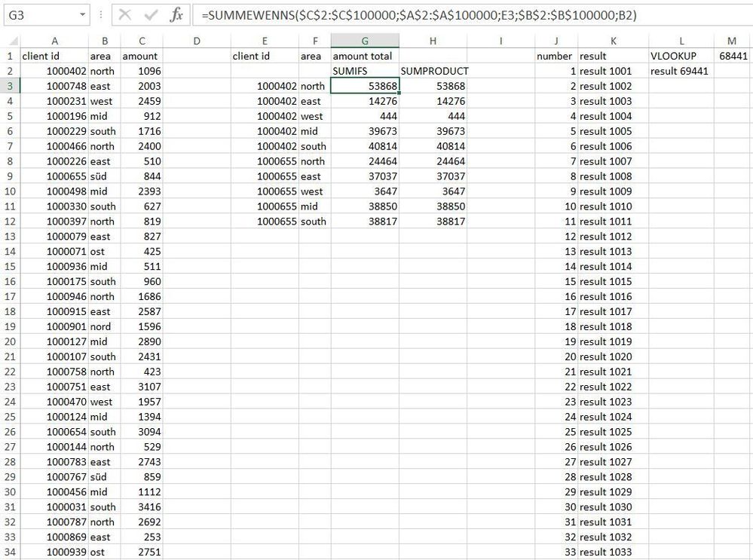The image size is (753, 560).
Task: Select column G header
Action: point(365,41)
